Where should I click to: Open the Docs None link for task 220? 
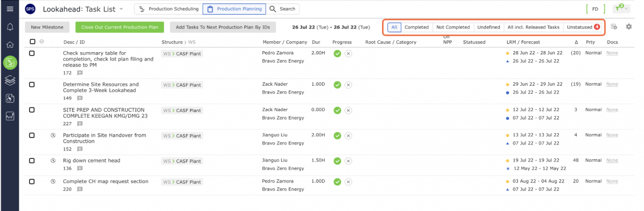tap(612, 181)
